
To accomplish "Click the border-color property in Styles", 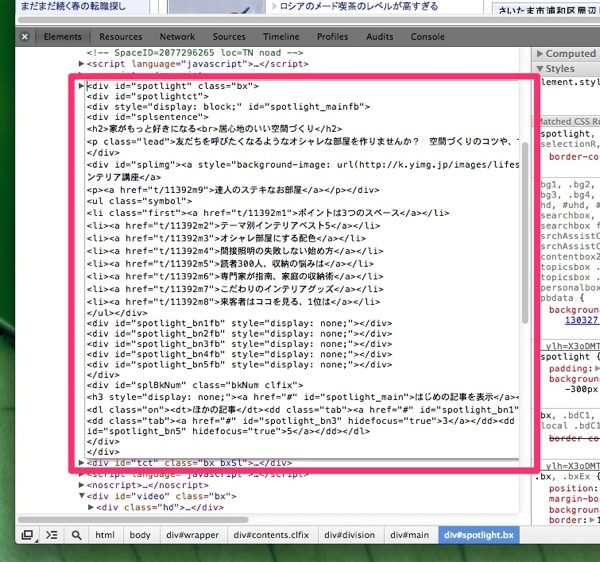I will coord(574,157).
